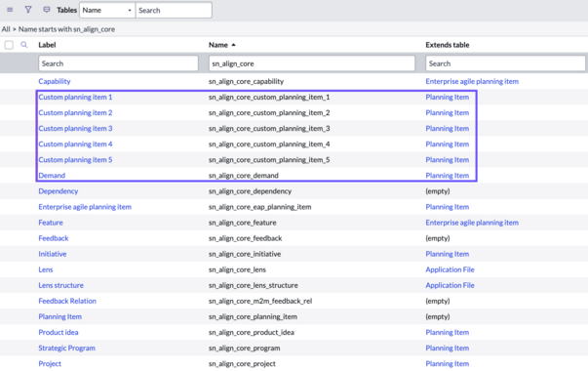Open the Strategic Program record
The image size is (588, 371).
click(66, 349)
